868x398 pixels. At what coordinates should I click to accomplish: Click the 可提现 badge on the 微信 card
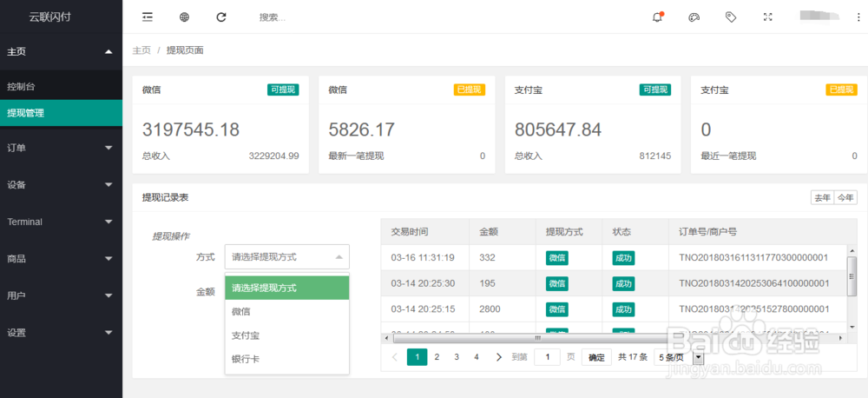(284, 90)
